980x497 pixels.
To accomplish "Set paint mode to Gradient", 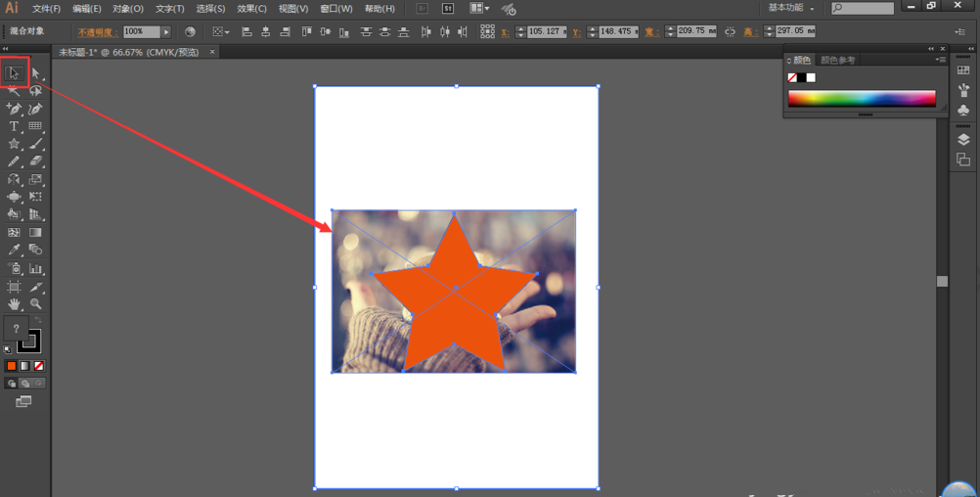I will (25, 366).
